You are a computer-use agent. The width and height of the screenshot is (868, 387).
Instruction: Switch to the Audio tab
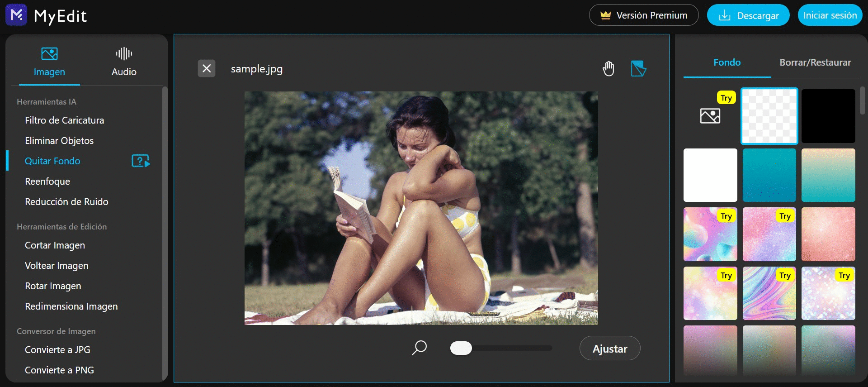[x=124, y=62]
